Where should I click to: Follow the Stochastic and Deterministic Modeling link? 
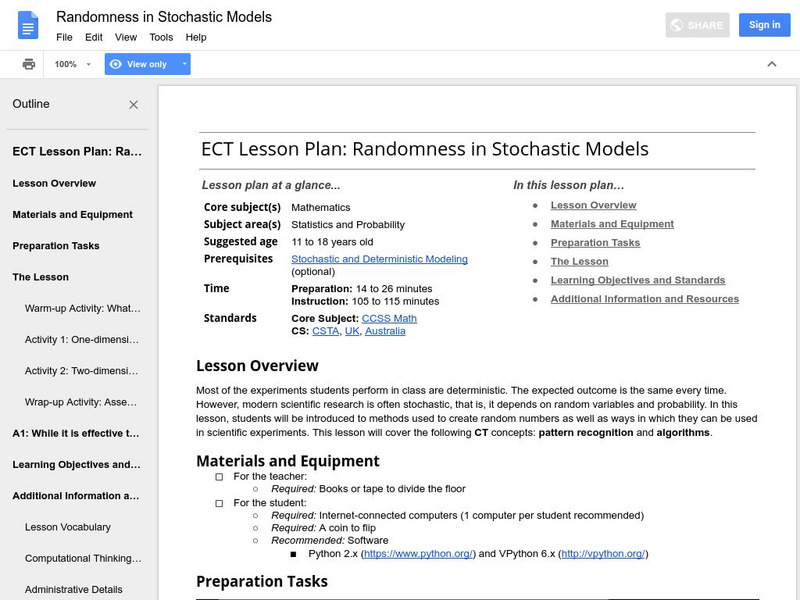point(379,259)
